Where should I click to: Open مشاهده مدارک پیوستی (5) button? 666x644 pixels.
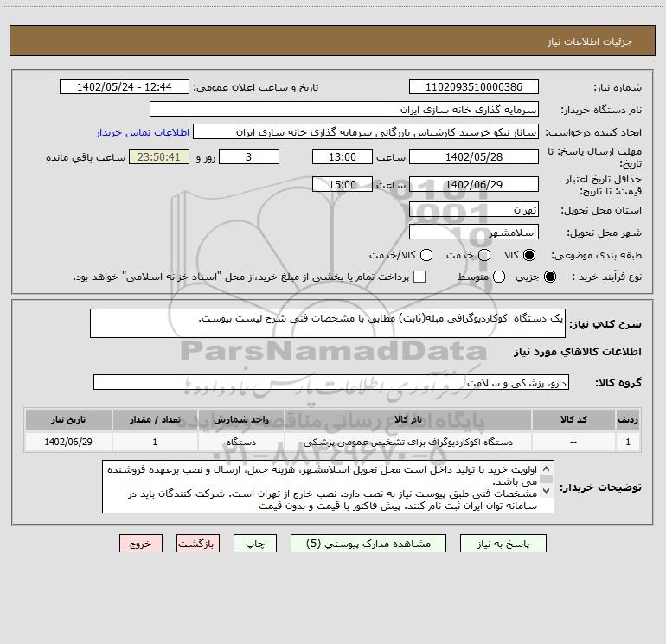[368, 544]
